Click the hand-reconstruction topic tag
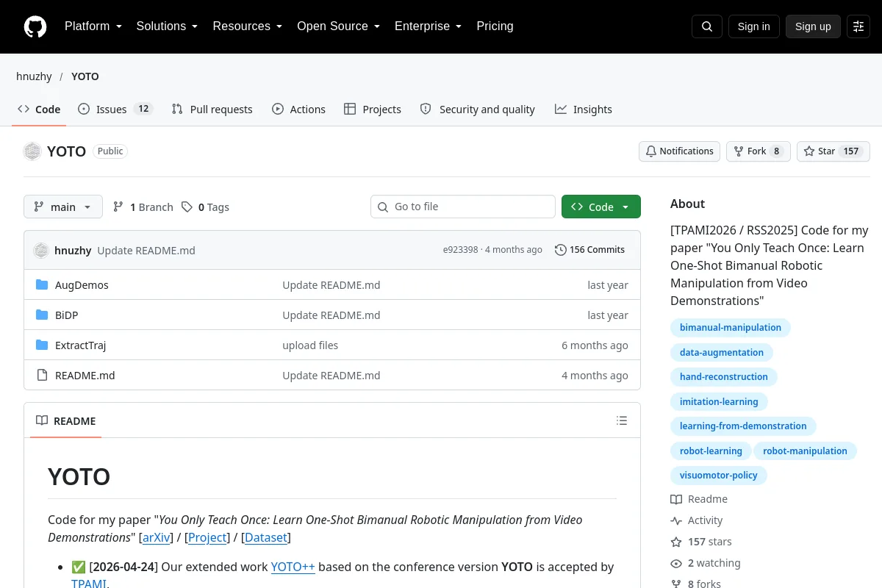 pyautogui.click(x=724, y=377)
